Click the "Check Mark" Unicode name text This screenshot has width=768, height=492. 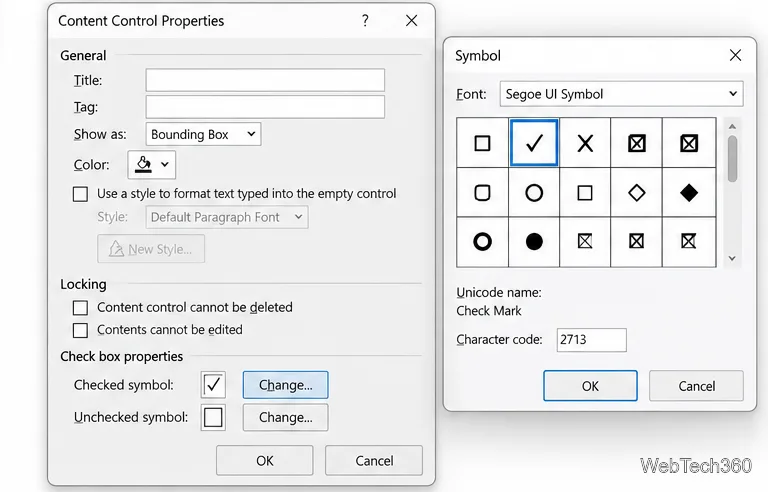[488, 311]
